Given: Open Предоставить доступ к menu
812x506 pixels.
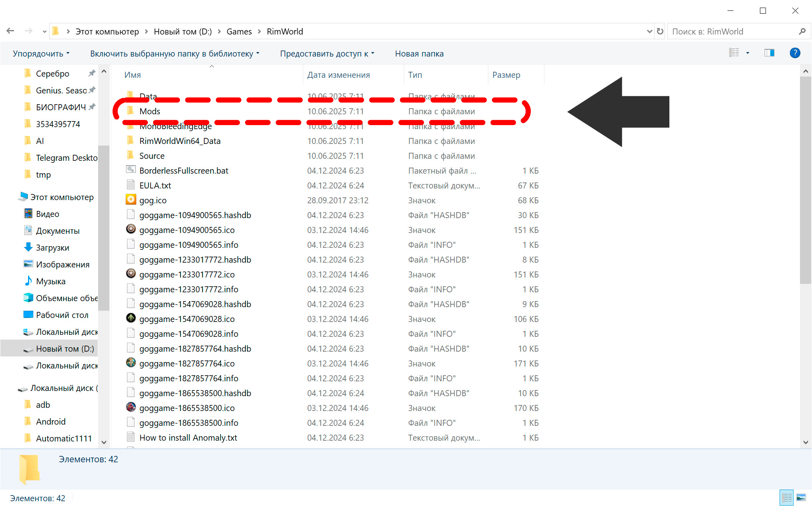Looking at the screenshot, I should [x=327, y=54].
